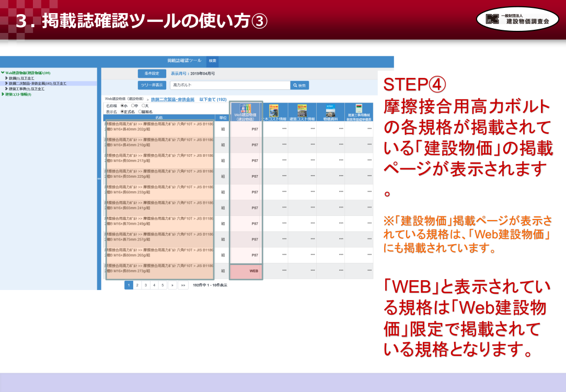
Task: Click the WEB cell in the 長85mm row
Action: coord(254,271)
